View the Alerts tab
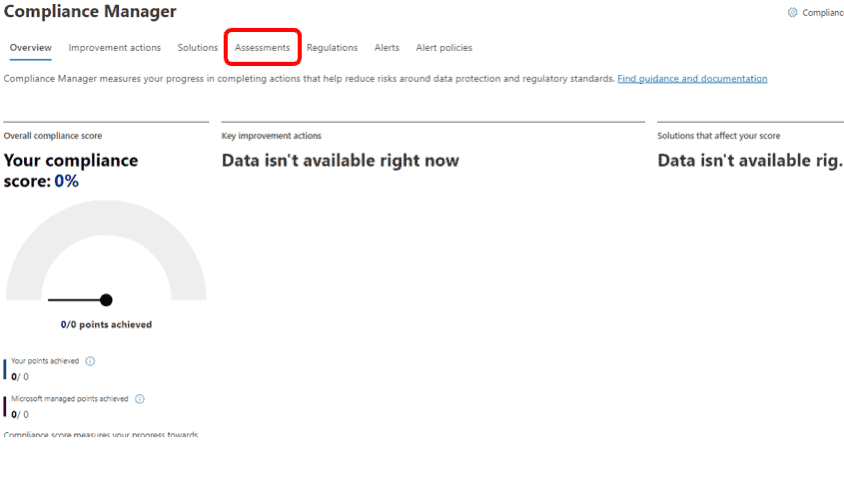The height and width of the screenshot is (480, 844). (387, 47)
